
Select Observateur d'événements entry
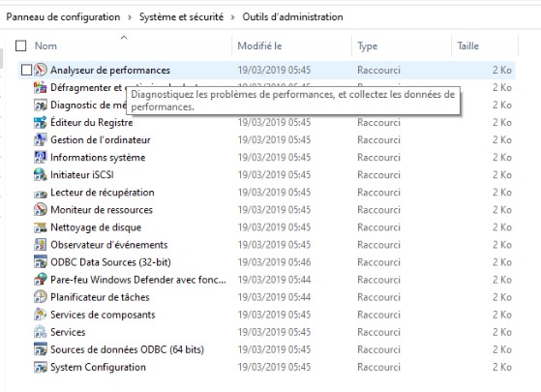pos(109,245)
